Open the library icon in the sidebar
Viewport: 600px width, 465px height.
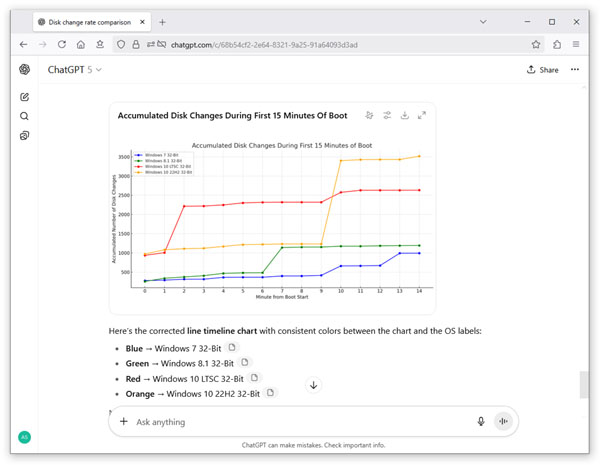tap(24, 135)
